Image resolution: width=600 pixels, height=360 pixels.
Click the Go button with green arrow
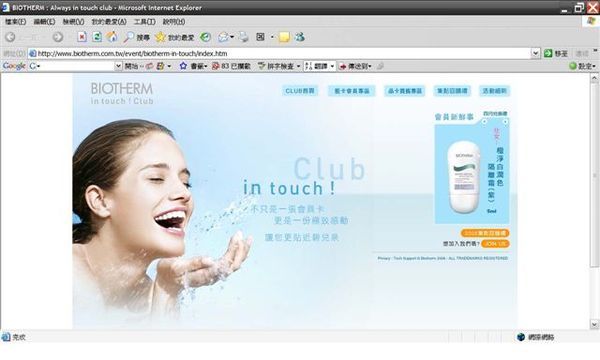coord(556,54)
